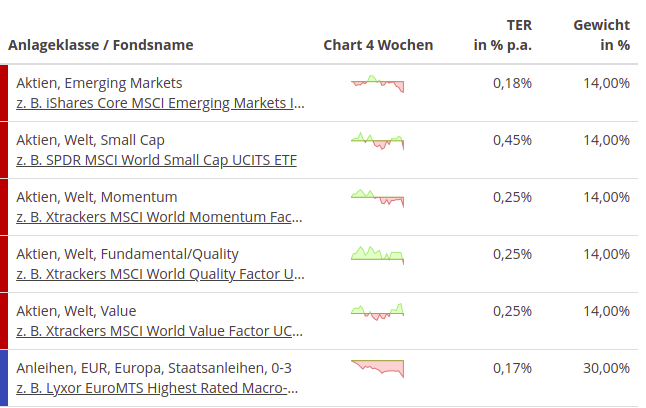Screen dimensions: 646x408
Task: Open the SPDR MSCI World Small Cap link
Action: (x=156, y=160)
